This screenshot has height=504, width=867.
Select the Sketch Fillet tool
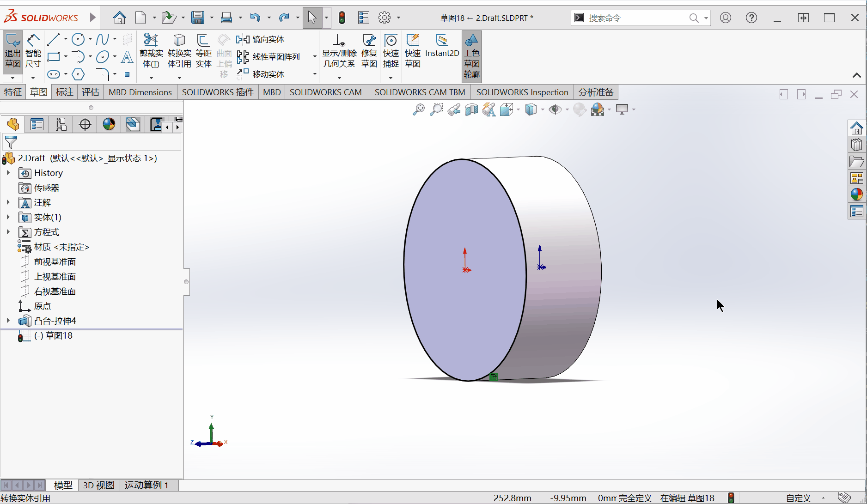(x=103, y=74)
